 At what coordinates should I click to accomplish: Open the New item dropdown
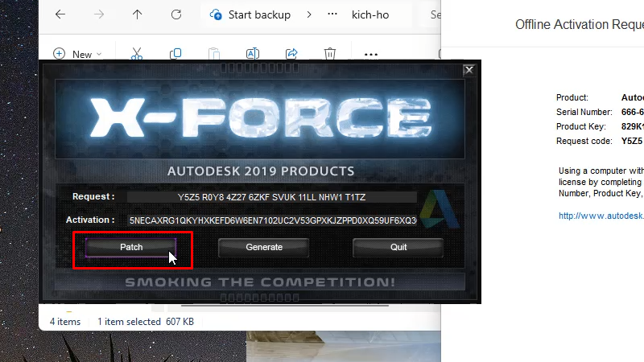pos(77,54)
